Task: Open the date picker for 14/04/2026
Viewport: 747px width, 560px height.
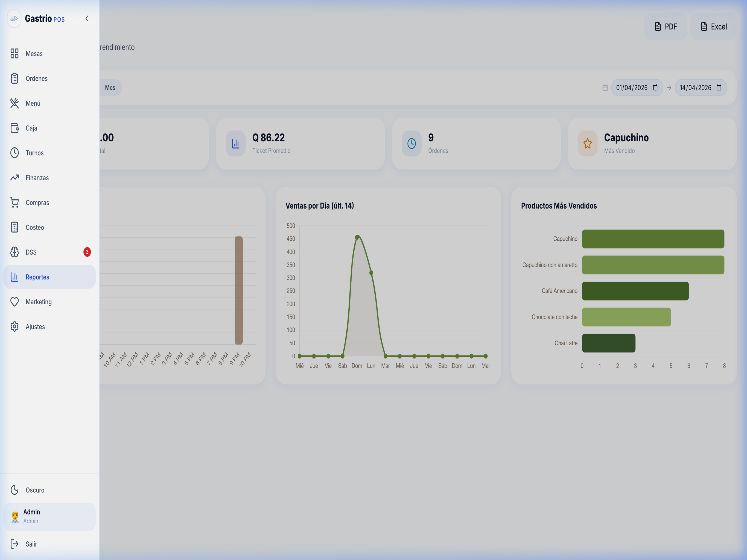Action: pos(719,88)
